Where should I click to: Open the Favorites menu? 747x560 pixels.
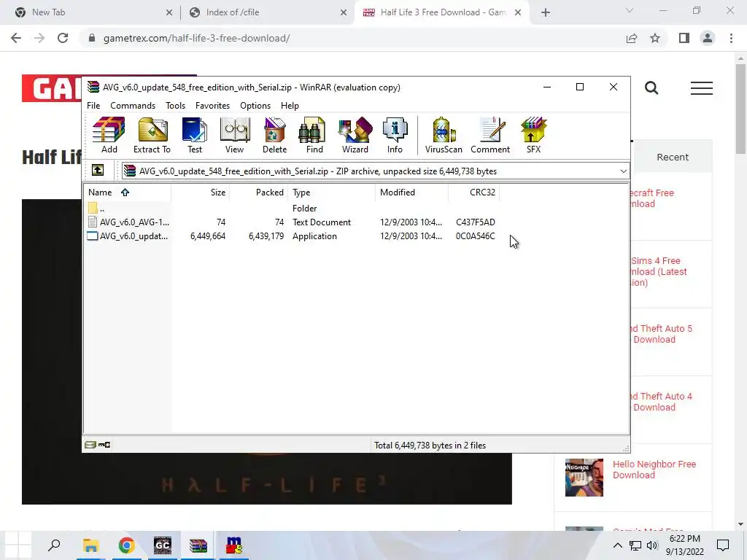(x=212, y=106)
